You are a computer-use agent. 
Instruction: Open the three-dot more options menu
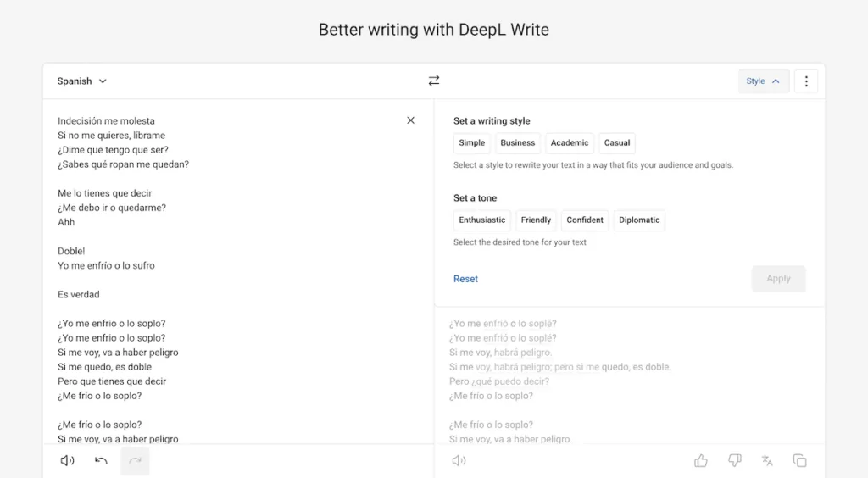coord(806,81)
